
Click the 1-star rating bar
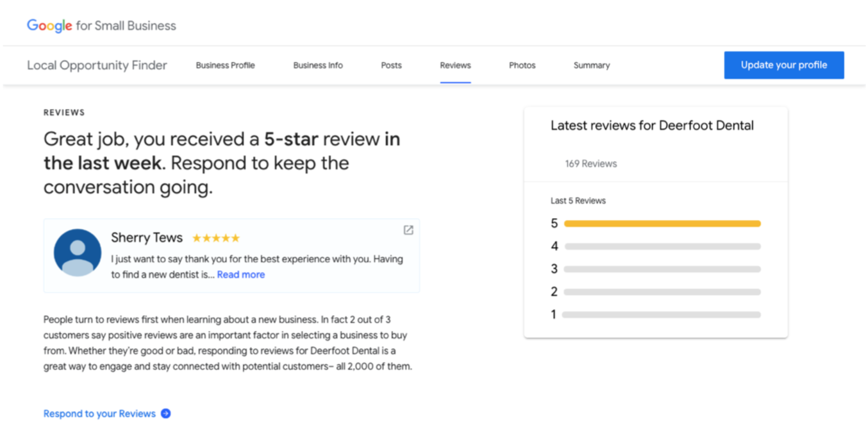click(662, 315)
